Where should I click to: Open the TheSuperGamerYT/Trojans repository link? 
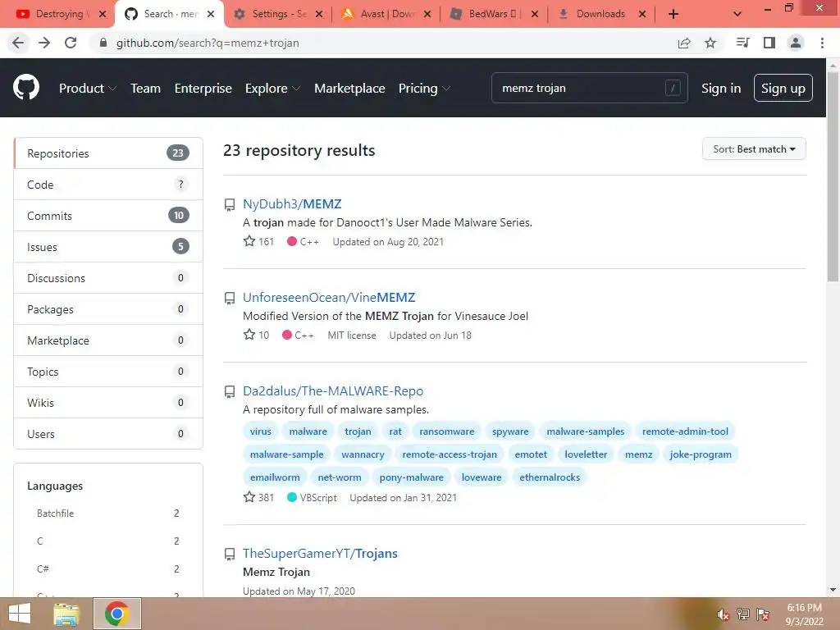pyautogui.click(x=320, y=554)
